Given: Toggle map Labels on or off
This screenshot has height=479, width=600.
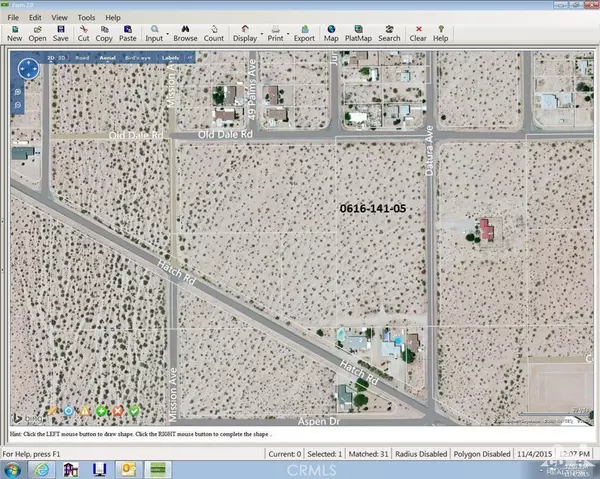Looking at the screenshot, I should coord(171,58).
